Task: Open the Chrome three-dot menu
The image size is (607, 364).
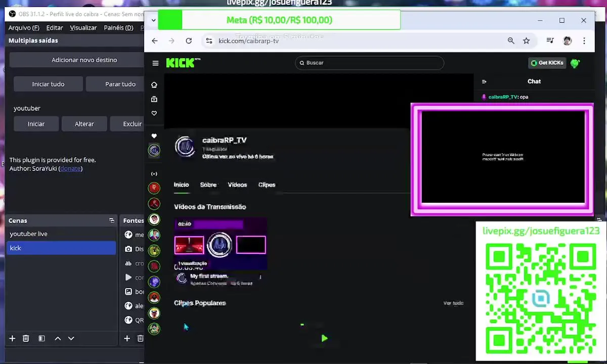Action: [584, 41]
